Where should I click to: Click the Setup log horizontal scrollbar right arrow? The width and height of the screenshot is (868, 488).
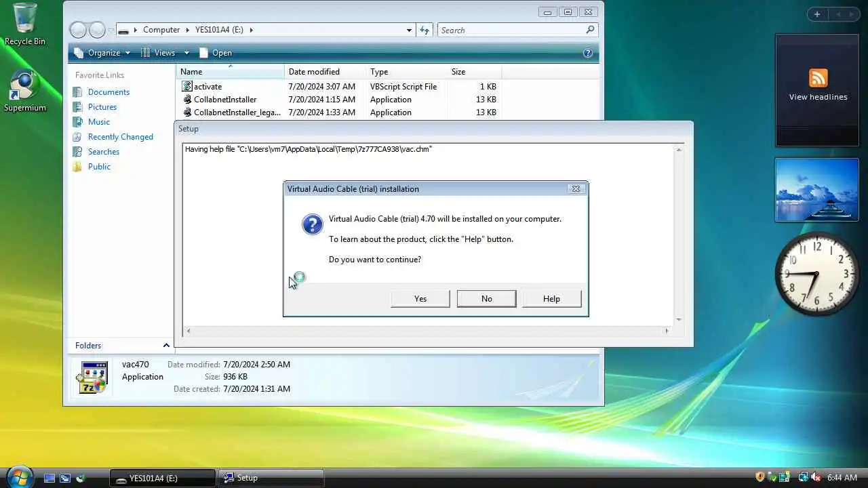pyautogui.click(x=667, y=331)
